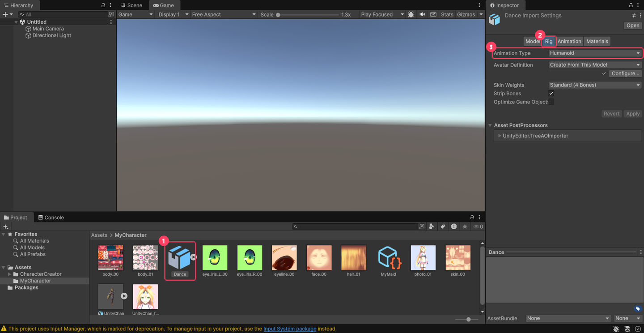Open the Play Focused dropdown

(382, 14)
